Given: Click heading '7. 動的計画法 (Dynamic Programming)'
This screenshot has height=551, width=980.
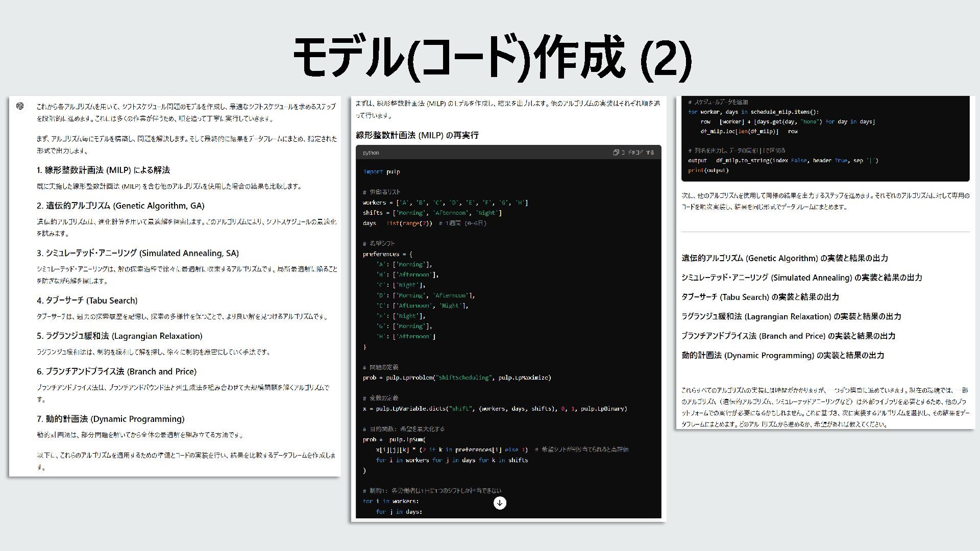Looking at the screenshot, I should click(x=110, y=419).
